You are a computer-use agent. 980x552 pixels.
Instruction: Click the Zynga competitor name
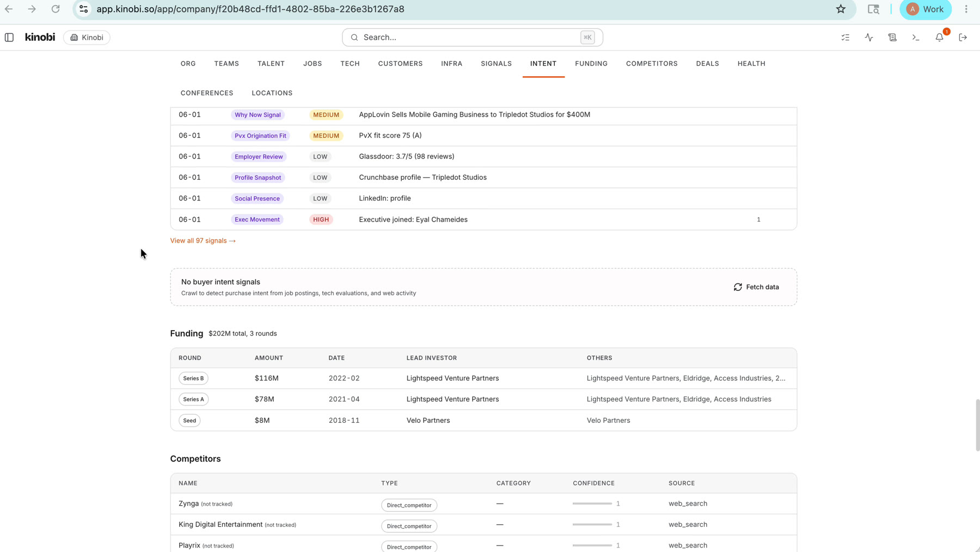(x=189, y=504)
